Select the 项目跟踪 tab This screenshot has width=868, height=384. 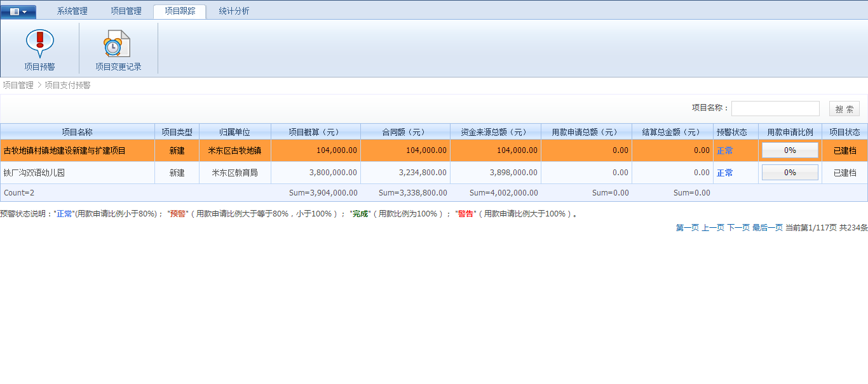point(180,11)
